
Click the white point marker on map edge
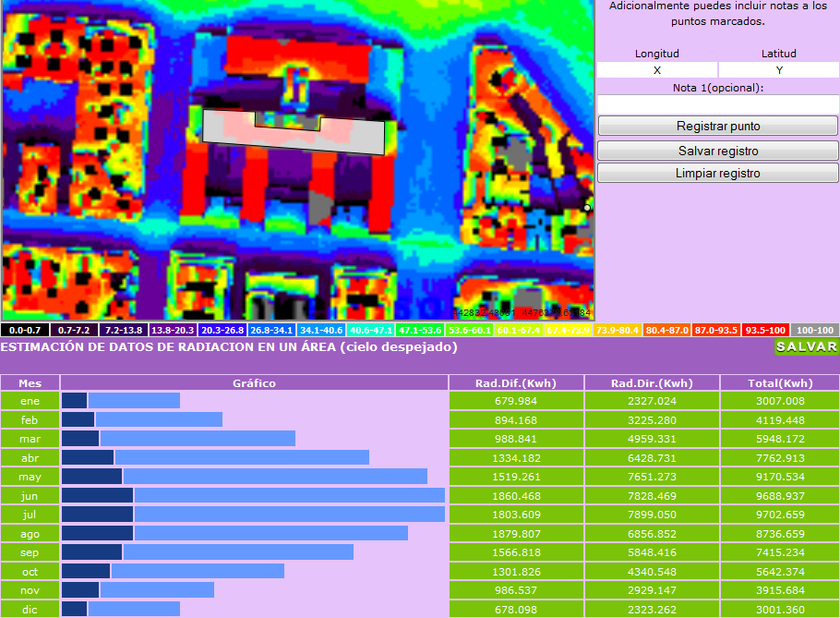tap(587, 208)
